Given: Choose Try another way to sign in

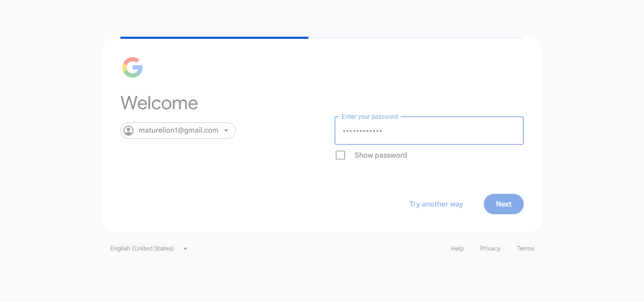Looking at the screenshot, I should pyautogui.click(x=436, y=204).
